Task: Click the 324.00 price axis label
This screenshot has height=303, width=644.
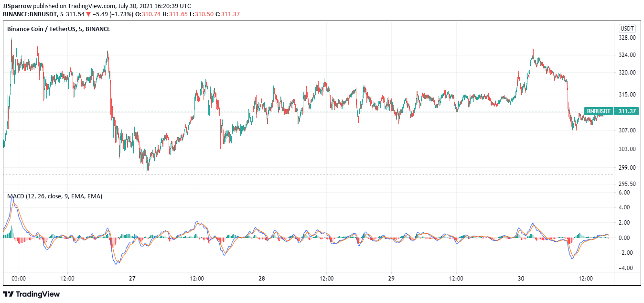Action: (627, 55)
